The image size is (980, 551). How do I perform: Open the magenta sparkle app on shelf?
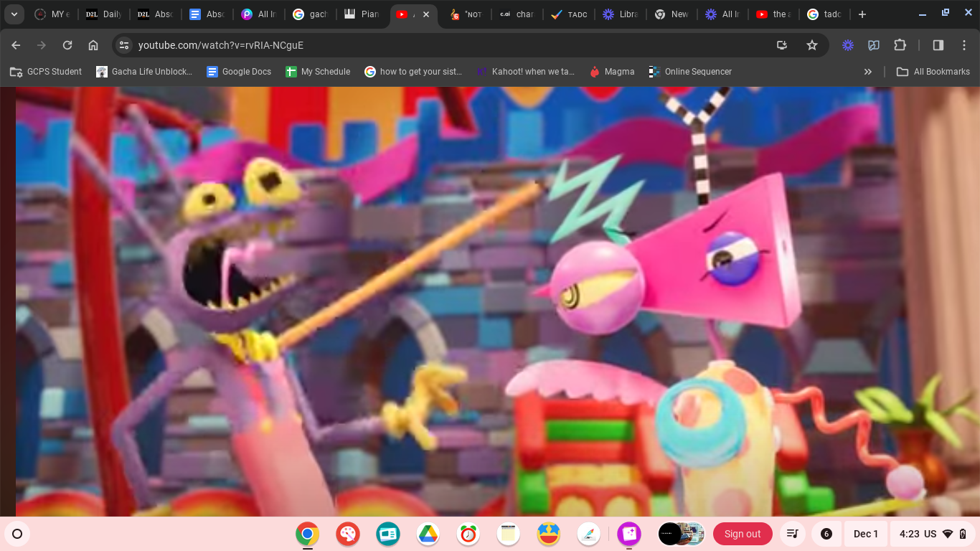(x=629, y=534)
